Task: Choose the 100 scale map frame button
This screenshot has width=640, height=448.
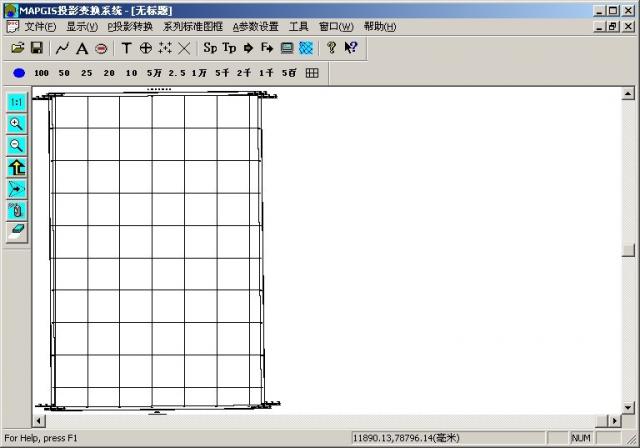Action: (41, 73)
